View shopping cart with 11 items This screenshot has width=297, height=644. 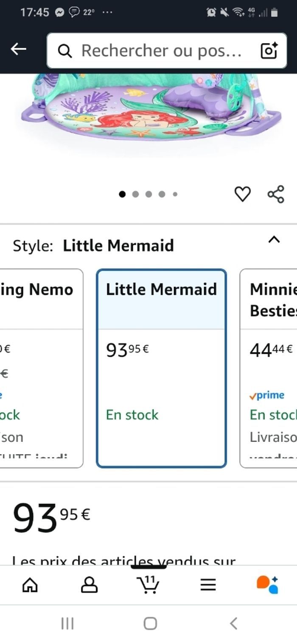click(x=148, y=585)
